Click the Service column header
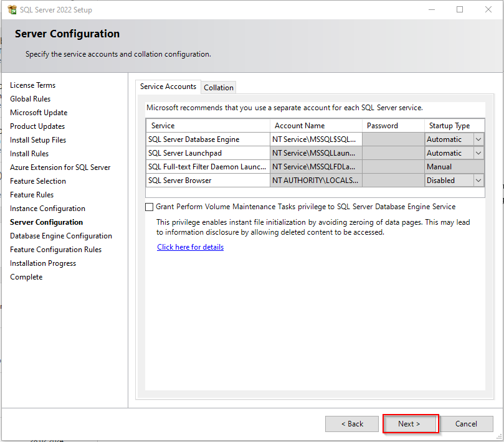This screenshot has height=442, width=504. pyautogui.click(x=207, y=126)
